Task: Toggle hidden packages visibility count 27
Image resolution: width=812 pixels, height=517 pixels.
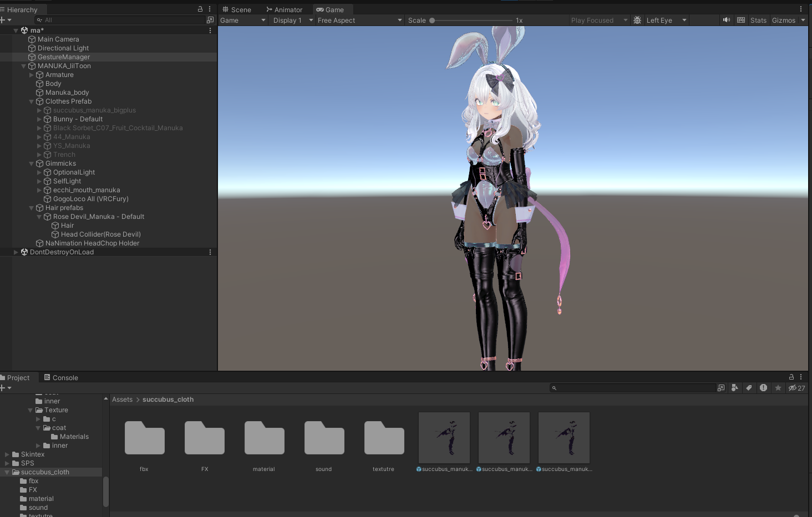Action: pyautogui.click(x=797, y=388)
